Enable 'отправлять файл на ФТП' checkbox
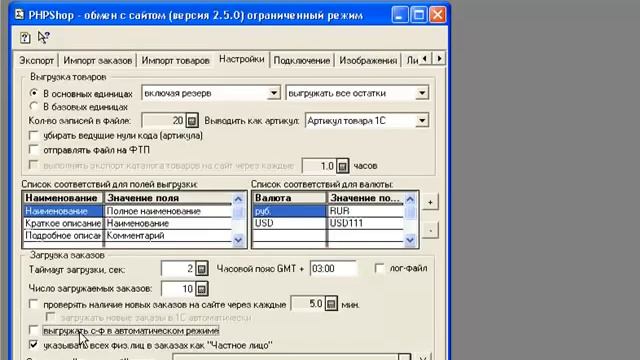 34,150
